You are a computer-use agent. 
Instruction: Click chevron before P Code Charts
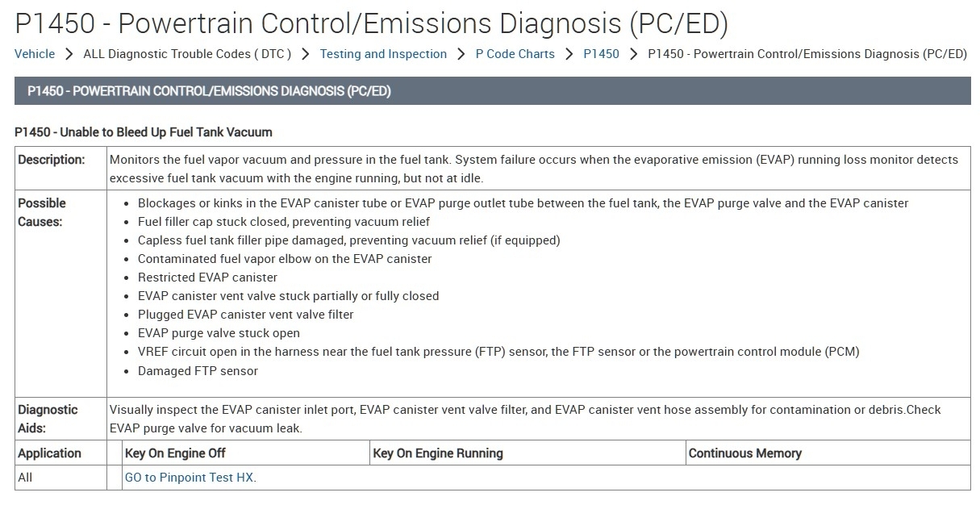coord(461,54)
